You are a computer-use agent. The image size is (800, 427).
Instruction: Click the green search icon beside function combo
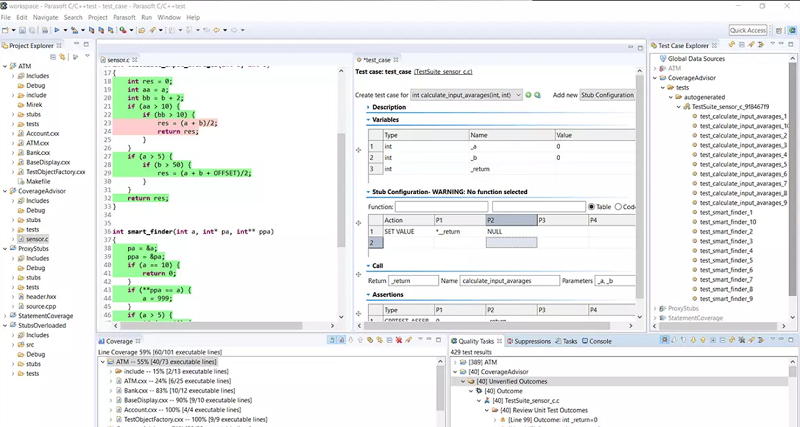[537, 95]
